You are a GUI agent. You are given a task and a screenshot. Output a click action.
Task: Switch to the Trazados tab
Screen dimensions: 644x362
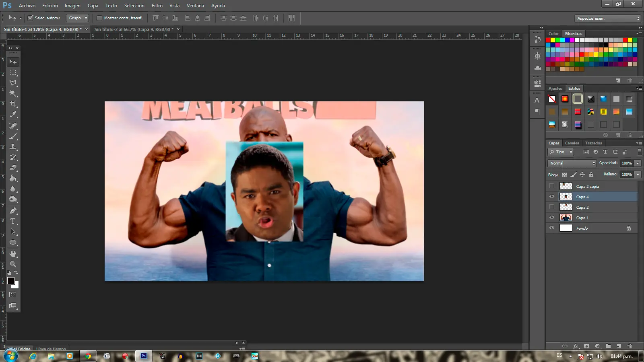coord(593,143)
